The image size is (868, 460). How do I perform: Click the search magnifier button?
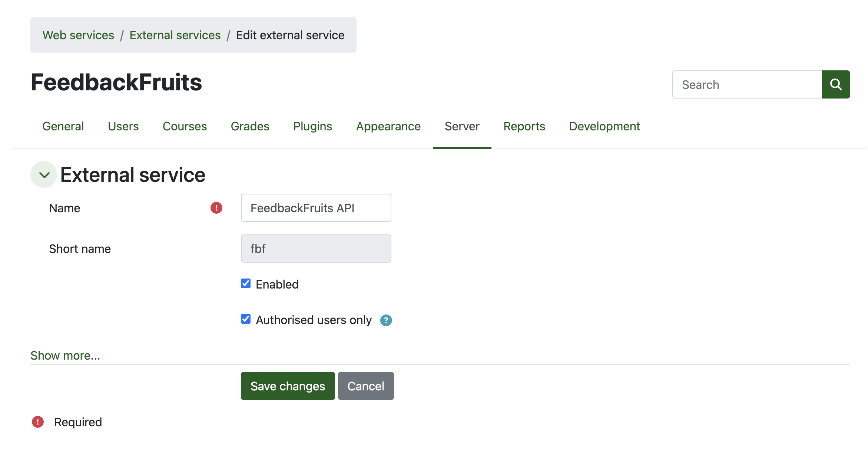[x=836, y=84]
